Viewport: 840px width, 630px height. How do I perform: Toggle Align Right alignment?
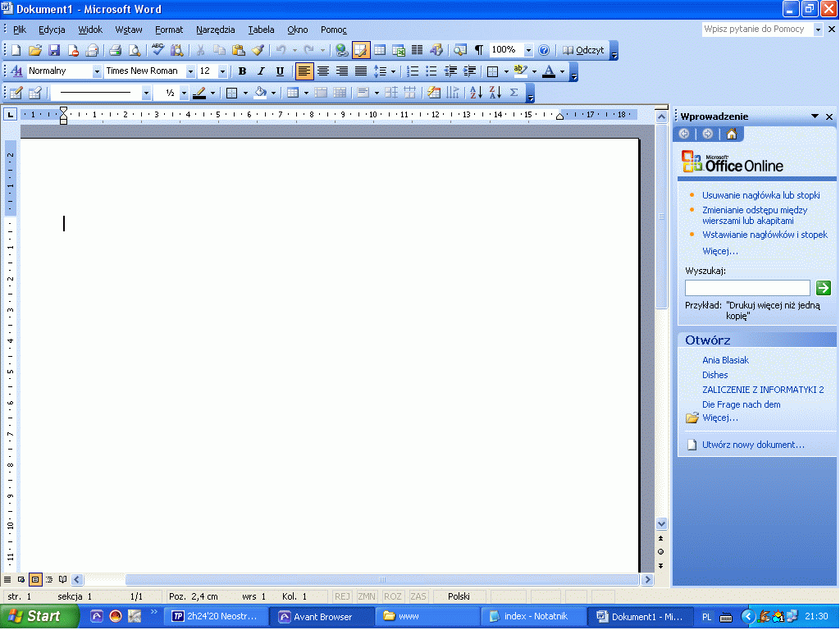coord(342,71)
